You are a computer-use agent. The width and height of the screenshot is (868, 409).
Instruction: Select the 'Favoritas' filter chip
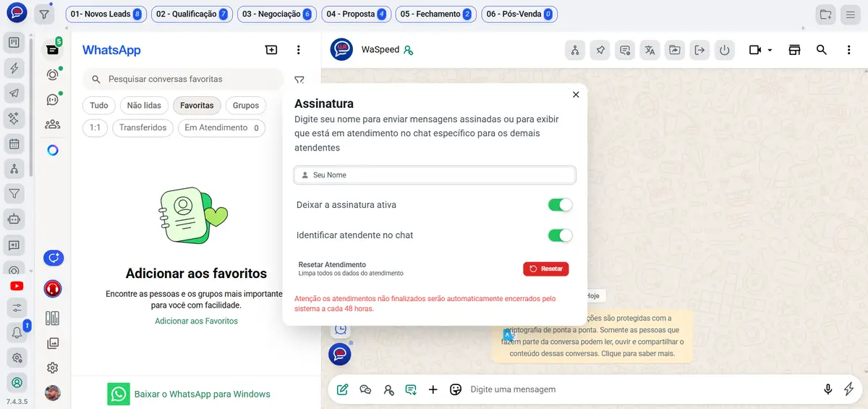pos(197,105)
